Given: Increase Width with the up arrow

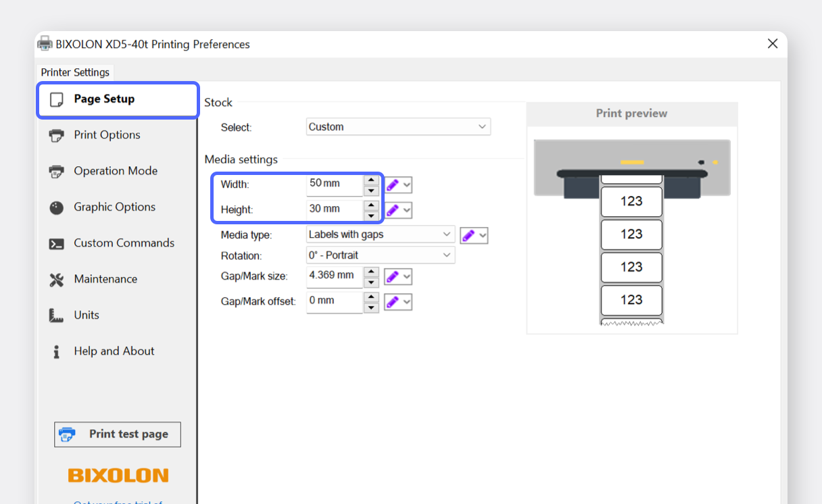Looking at the screenshot, I should coord(370,180).
